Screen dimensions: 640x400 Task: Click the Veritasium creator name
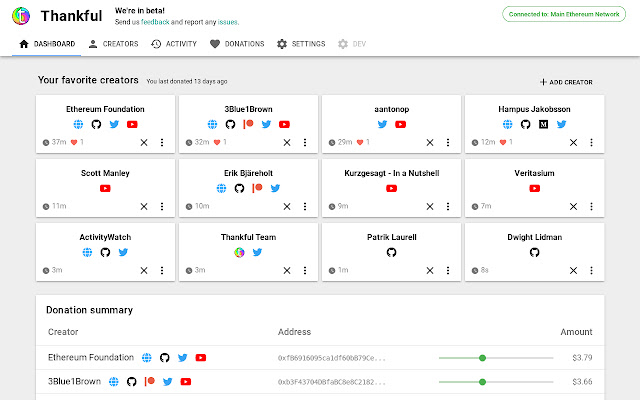coord(534,173)
